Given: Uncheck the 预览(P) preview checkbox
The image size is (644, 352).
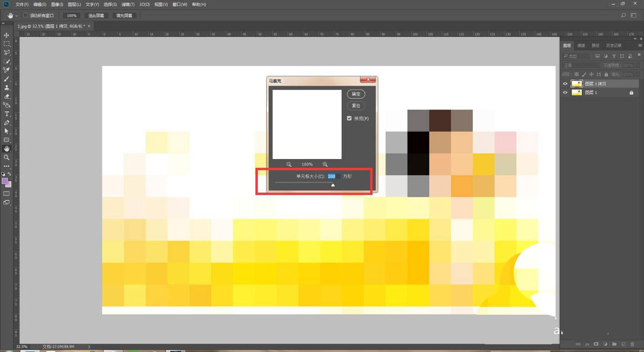Looking at the screenshot, I should tap(349, 118).
